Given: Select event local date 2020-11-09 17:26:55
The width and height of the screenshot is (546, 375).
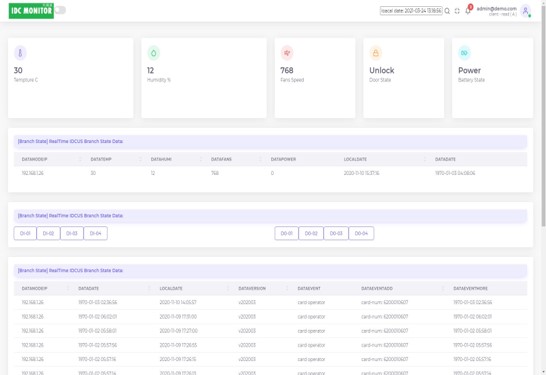Looking at the screenshot, I should pos(178,345).
